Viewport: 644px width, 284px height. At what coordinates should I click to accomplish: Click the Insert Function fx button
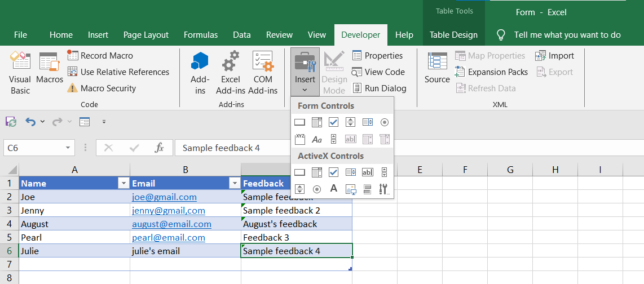click(x=160, y=148)
